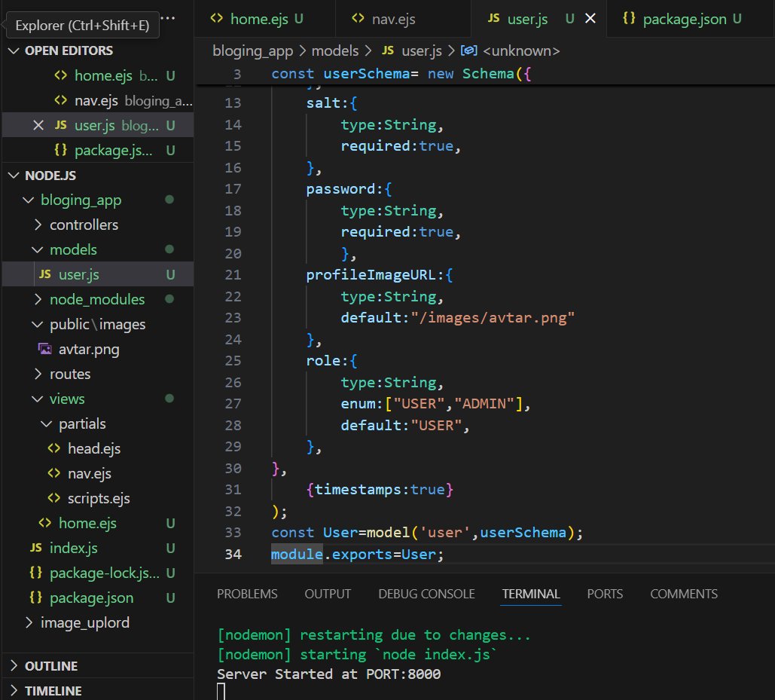The image size is (775, 700).
Task: Open avtar.png in the file tree
Action: pyautogui.click(x=98, y=349)
